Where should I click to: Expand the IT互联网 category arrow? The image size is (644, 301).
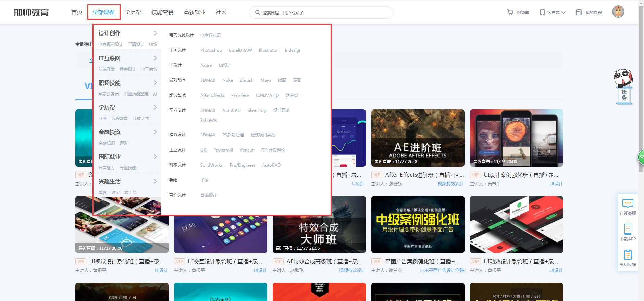(x=155, y=58)
